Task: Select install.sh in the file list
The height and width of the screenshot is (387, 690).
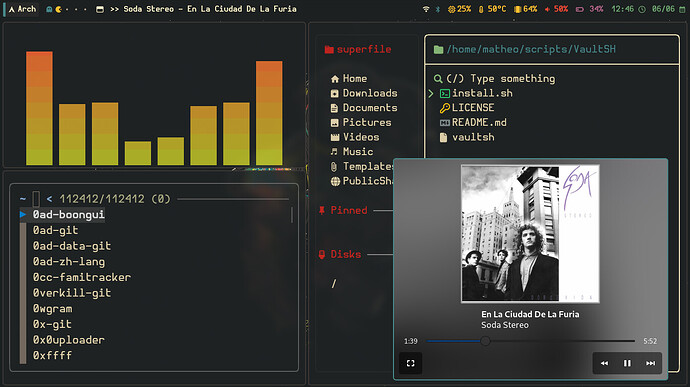Action: pyautogui.click(x=482, y=93)
